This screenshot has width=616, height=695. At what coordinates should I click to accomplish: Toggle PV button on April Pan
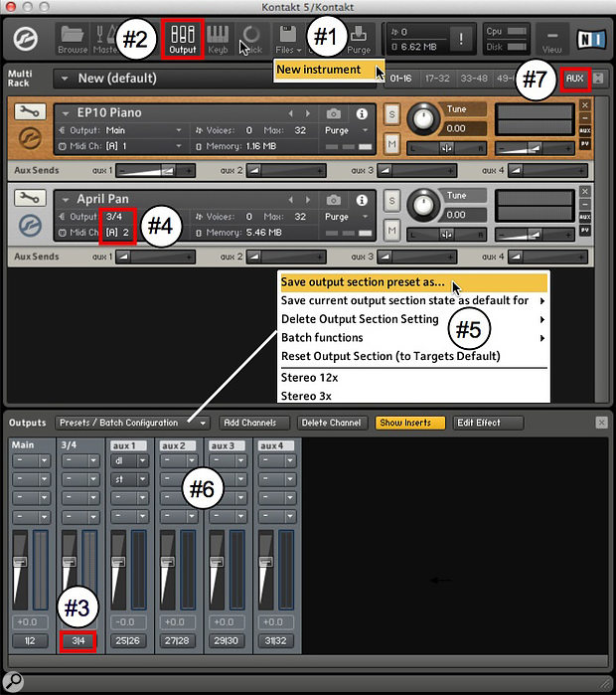click(585, 230)
